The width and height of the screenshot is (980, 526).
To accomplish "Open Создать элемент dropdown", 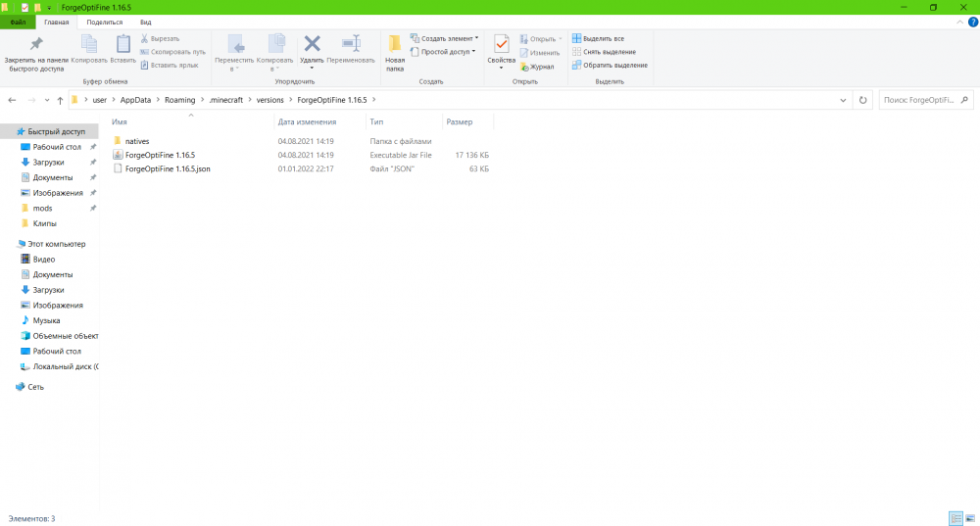I will 444,39.
